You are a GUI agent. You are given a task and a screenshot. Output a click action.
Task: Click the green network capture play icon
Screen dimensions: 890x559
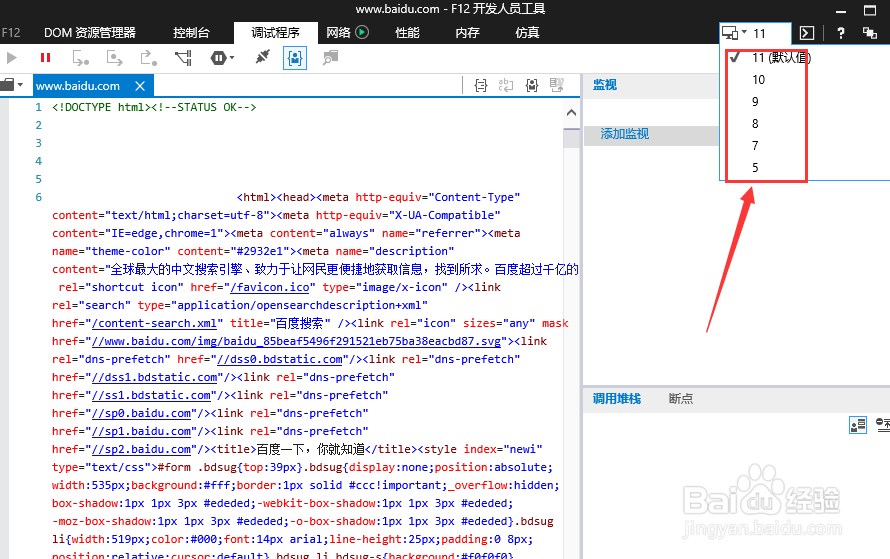click(362, 32)
